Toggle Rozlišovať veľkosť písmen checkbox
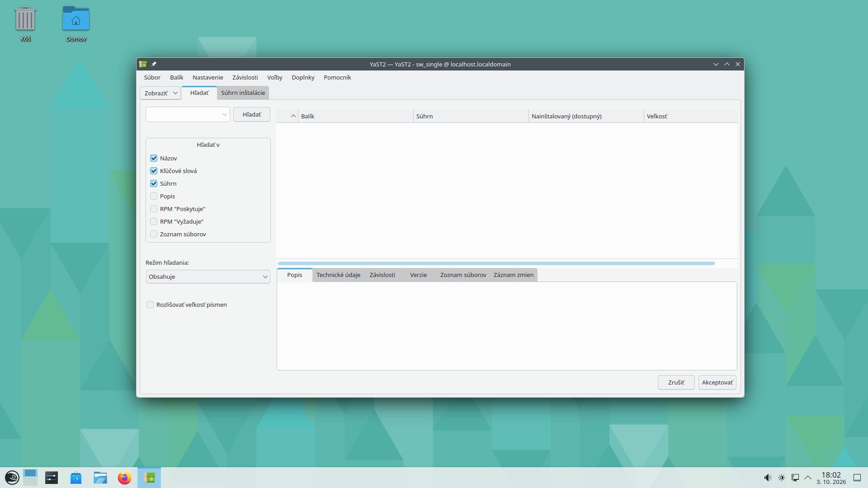The width and height of the screenshot is (868, 488). click(150, 305)
